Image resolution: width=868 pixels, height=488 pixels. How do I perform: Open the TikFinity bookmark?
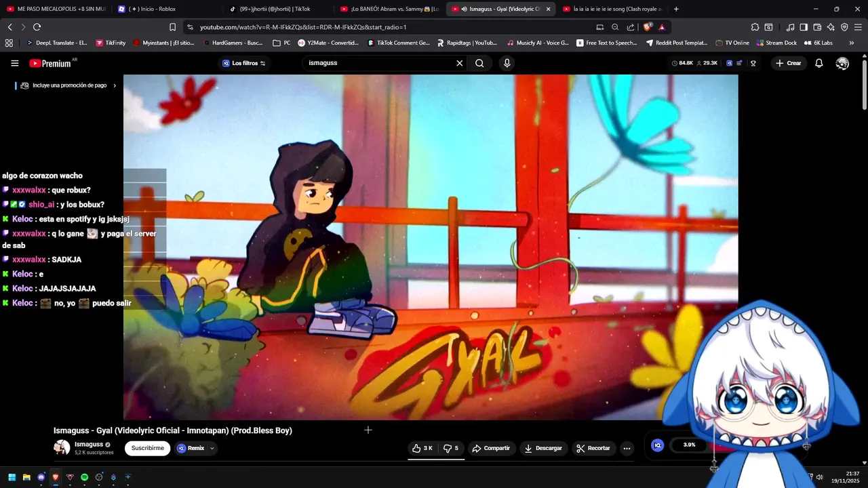[111, 43]
